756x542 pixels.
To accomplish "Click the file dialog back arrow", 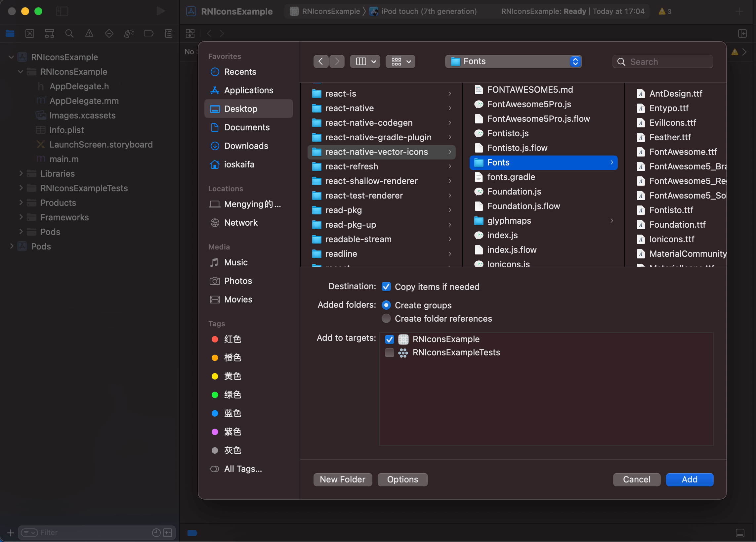I will [x=321, y=61].
